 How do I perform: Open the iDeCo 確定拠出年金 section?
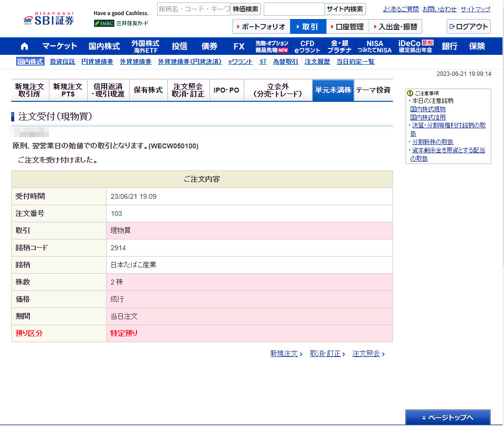(415, 47)
